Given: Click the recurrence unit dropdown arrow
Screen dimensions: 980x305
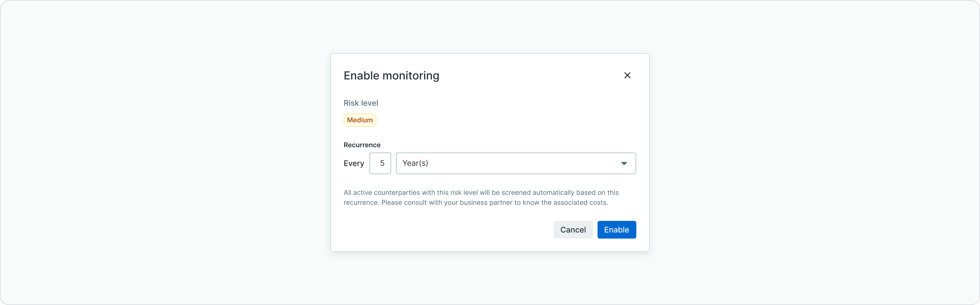Looking at the screenshot, I should pos(624,163).
